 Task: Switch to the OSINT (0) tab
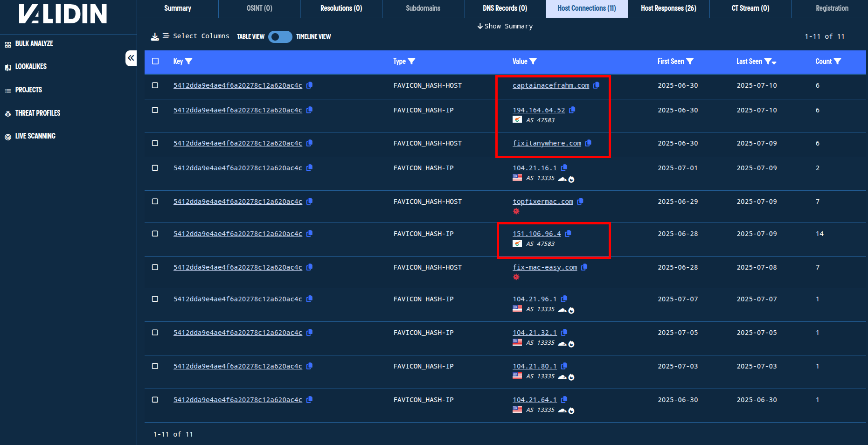tap(259, 8)
